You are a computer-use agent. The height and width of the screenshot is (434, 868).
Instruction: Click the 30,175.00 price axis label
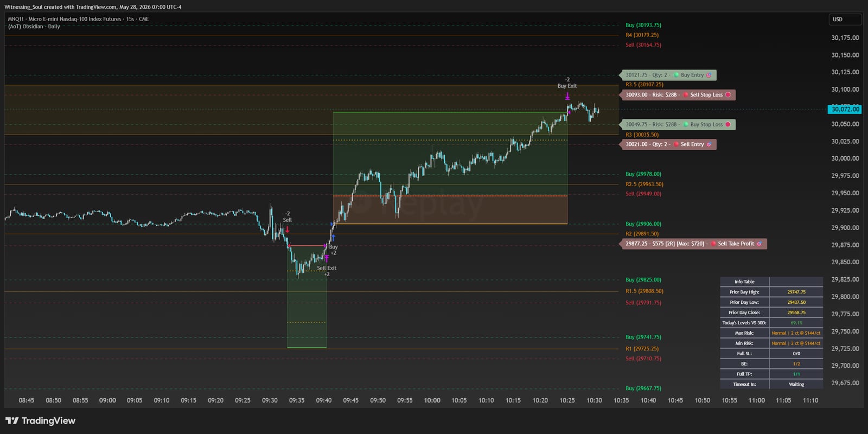[845, 38]
